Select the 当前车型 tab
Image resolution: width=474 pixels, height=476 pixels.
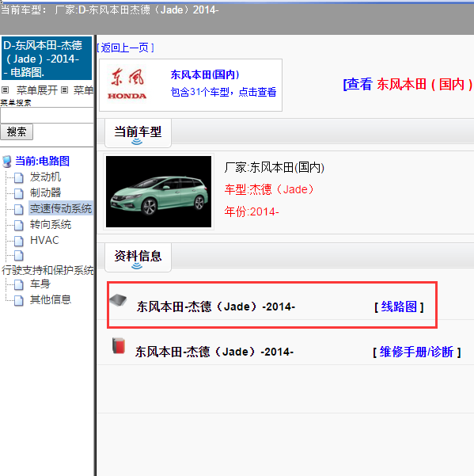point(138,132)
